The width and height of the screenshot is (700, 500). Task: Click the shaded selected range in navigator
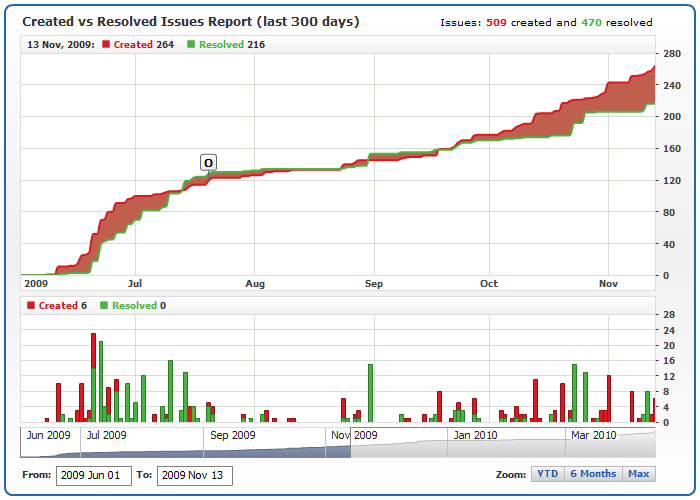186,443
